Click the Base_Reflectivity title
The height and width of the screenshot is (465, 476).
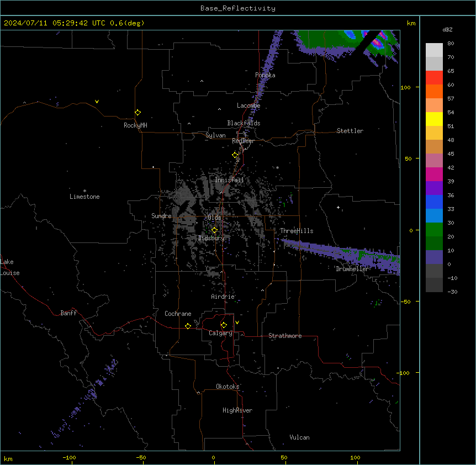pyautogui.click(x=238, y=8)
